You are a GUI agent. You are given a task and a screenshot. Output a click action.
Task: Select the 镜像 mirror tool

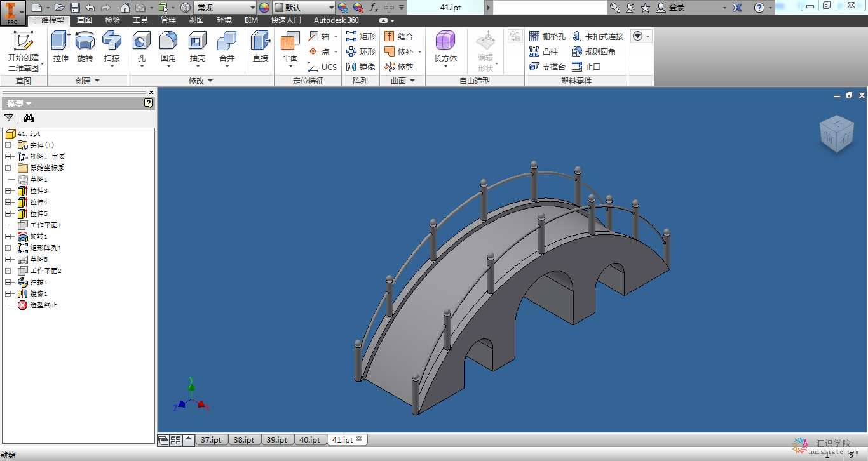pyautogui.click(x=360, y=67)
